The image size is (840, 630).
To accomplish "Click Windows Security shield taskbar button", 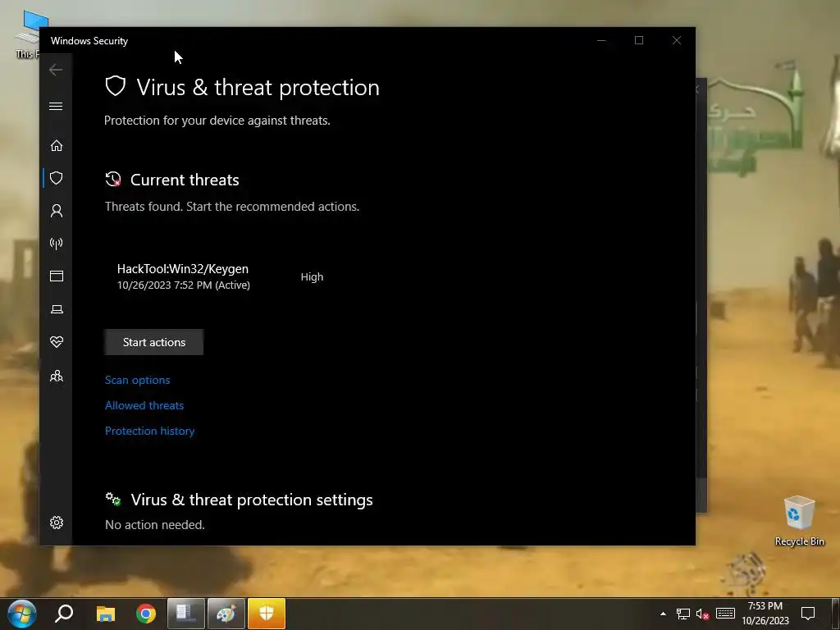I will click(x=267, y=614).
